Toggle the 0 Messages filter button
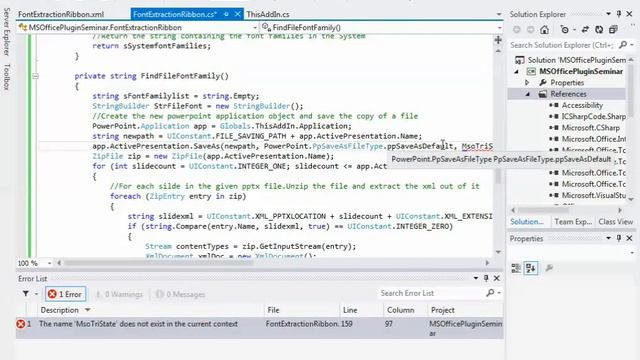 (x=180, y=294)
